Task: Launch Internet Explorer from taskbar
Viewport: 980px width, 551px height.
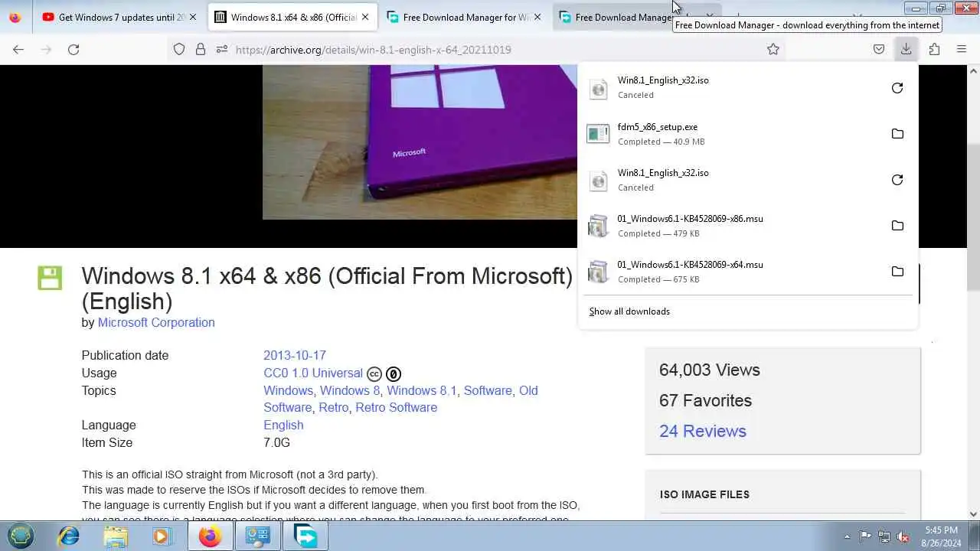Action: [69, 536]
